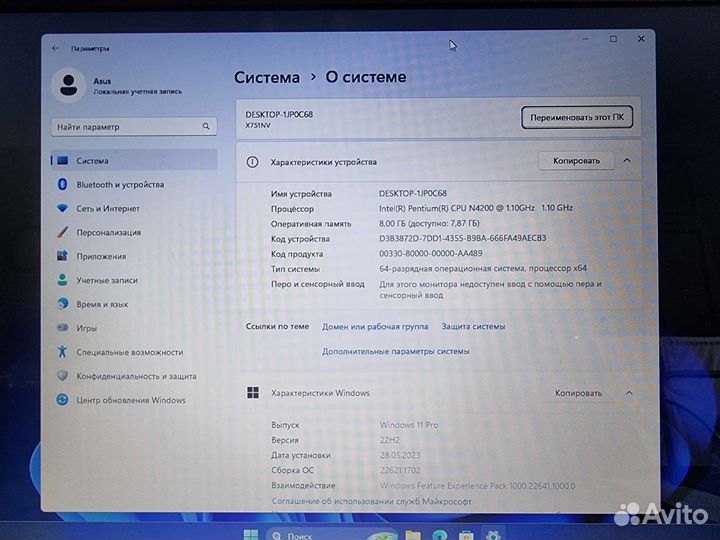Click the Игры gamepad icon
Image resolution: width=720 pixels, height=540 pixels.
click(62, 328)
